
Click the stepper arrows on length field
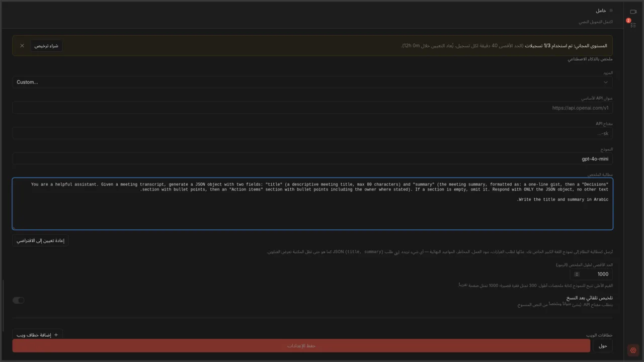[577, 274]
